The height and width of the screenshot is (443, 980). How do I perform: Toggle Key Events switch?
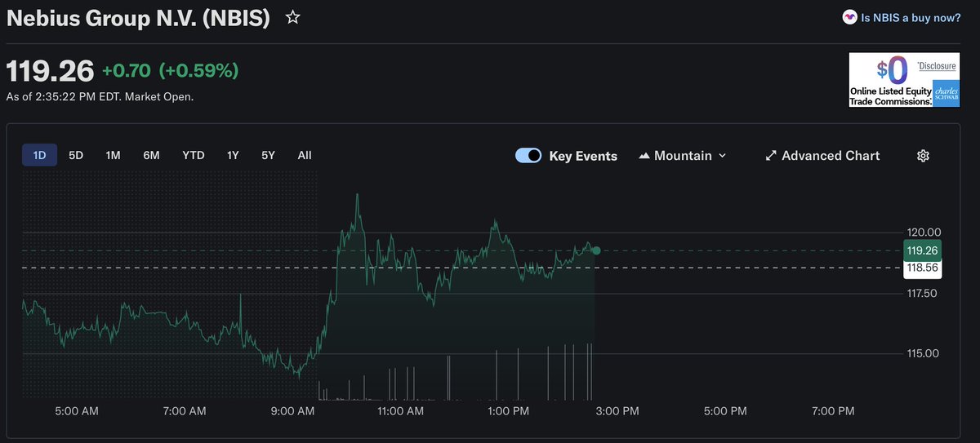click(x=528, y=156)
